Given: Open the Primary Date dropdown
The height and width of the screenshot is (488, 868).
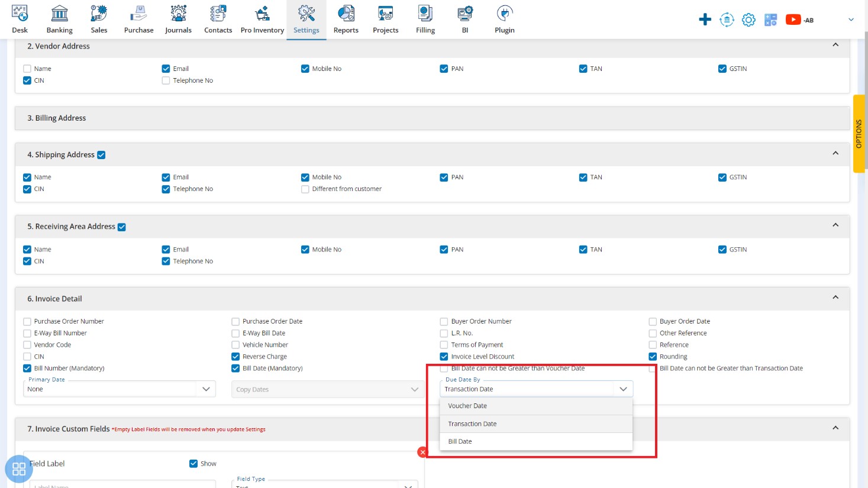Looking at the screenshot, I should [x=120, y=389].
